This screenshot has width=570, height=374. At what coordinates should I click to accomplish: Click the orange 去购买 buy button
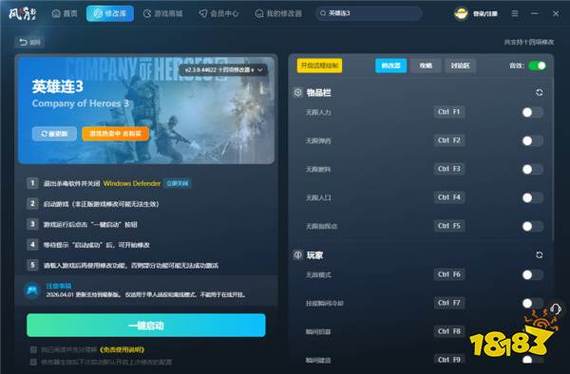[x=116, y=134]
